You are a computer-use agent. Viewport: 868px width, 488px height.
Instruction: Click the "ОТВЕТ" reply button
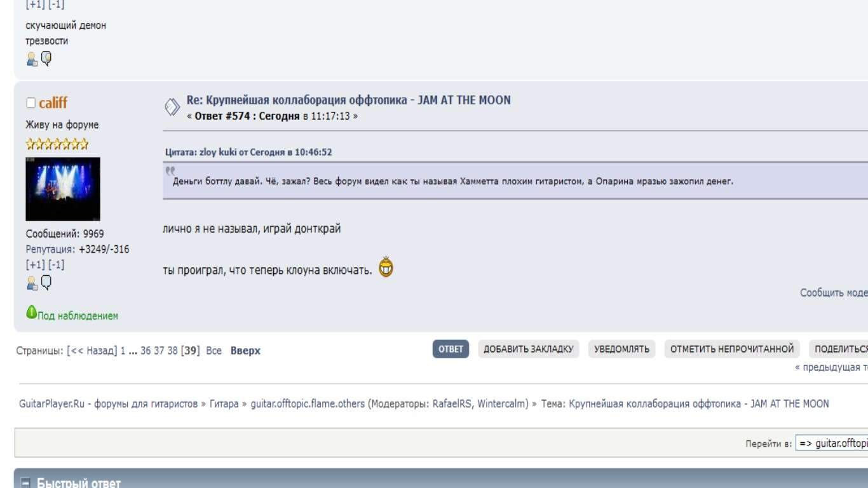(451, 349)
